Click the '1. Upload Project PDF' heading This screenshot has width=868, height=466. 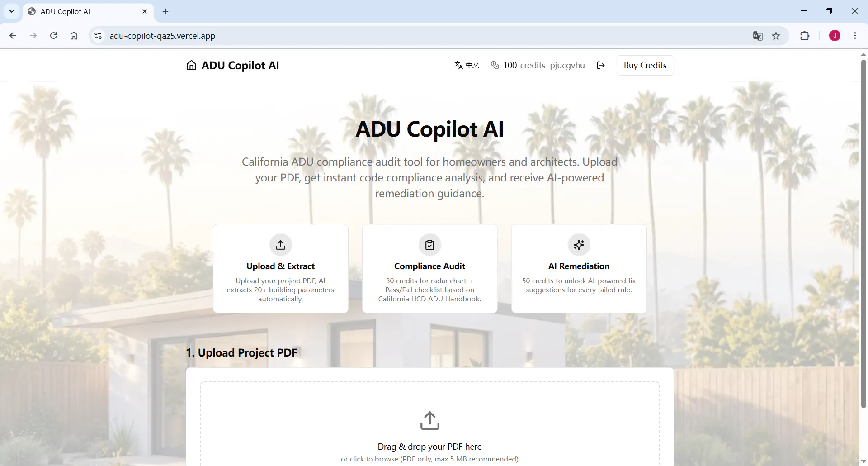[241, 352]
